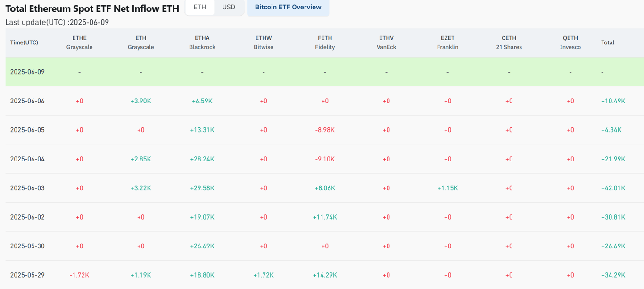Select the CETH 21 Shares column header

click(509, 42)
